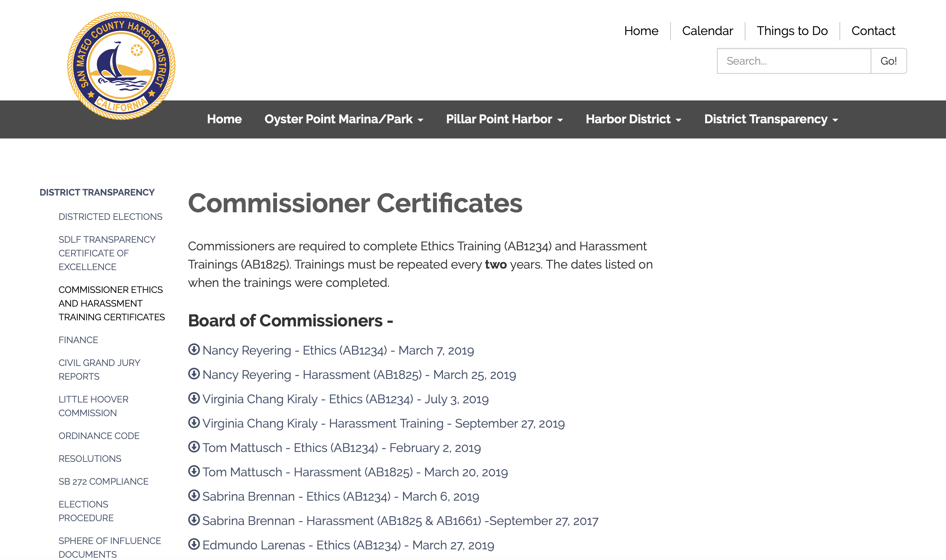Open Sabrina Brennan Harassment September 27, 2017 link
946x560 pixels.
point(400,521)
